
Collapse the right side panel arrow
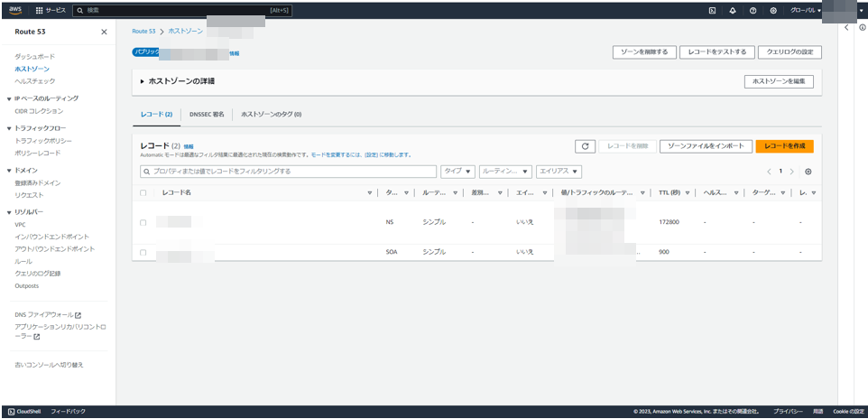(847, 28)
